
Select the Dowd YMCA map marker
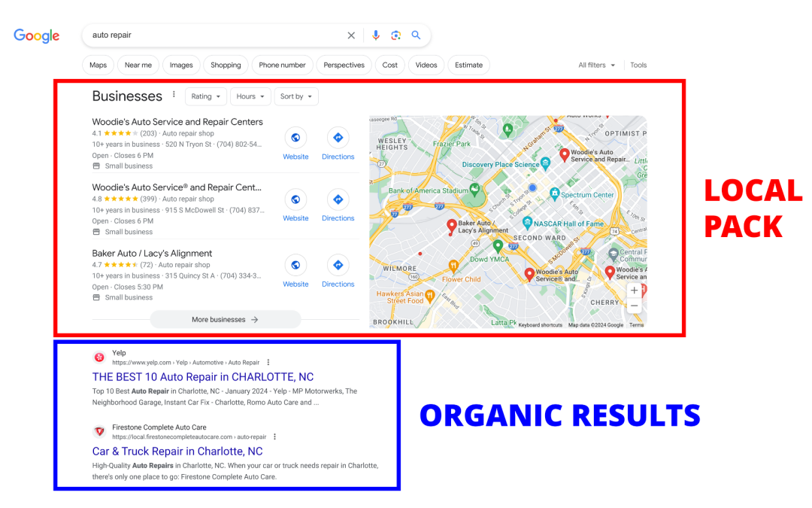tap(498, 245)
